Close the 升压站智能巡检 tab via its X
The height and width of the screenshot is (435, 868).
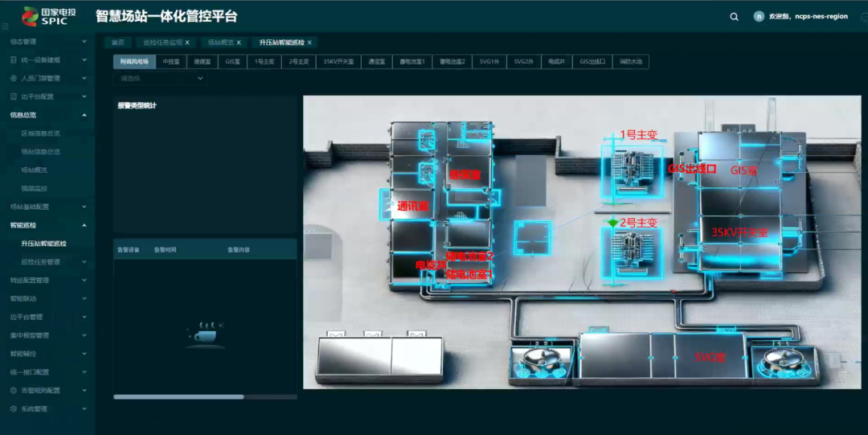click(309, 42)
